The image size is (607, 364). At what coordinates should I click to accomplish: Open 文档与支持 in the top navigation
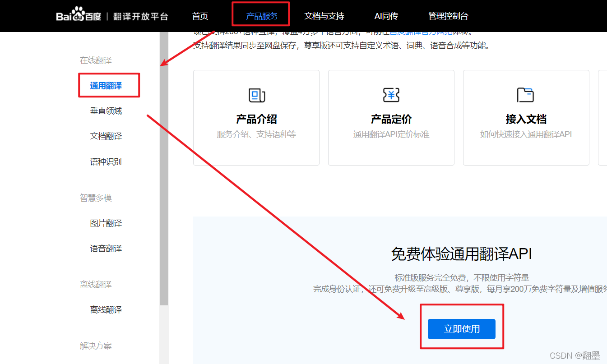pos(324,16)
